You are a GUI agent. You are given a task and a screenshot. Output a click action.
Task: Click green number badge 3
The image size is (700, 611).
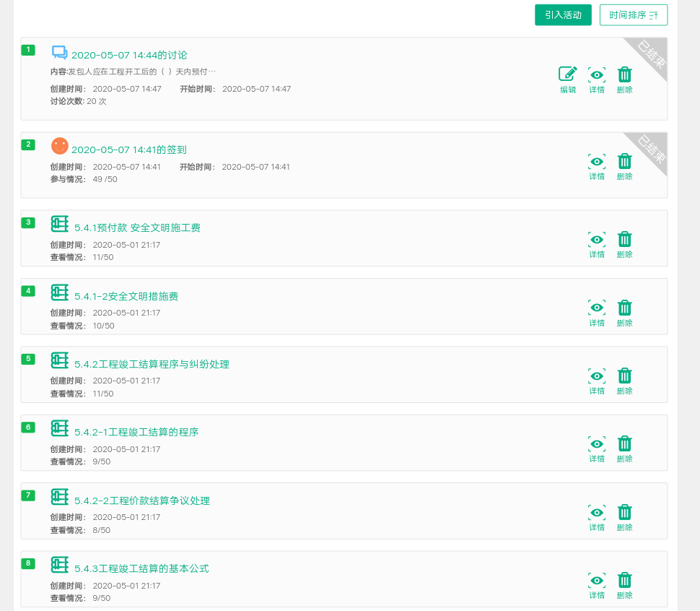28,222
